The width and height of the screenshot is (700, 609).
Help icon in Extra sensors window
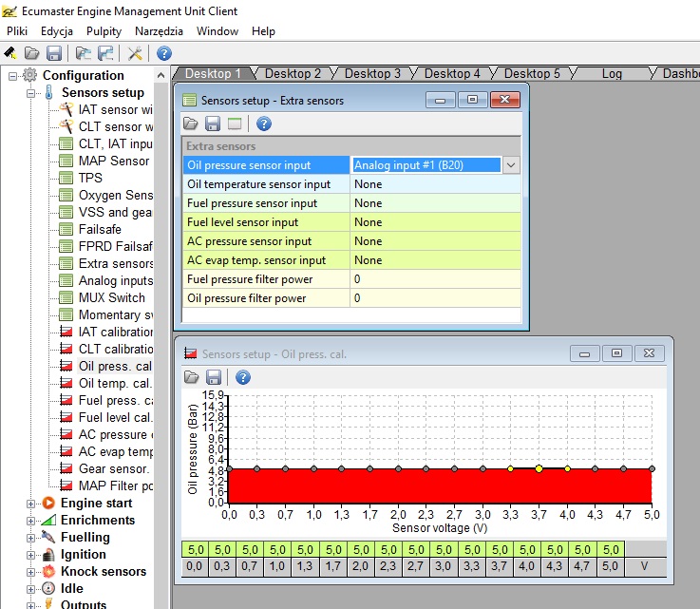(264, 124)
